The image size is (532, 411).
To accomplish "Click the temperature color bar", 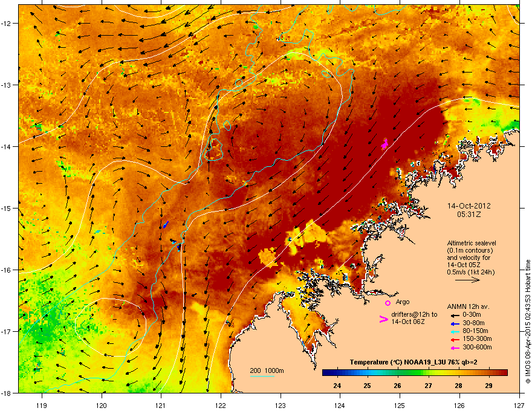I will tap(415, 372).
